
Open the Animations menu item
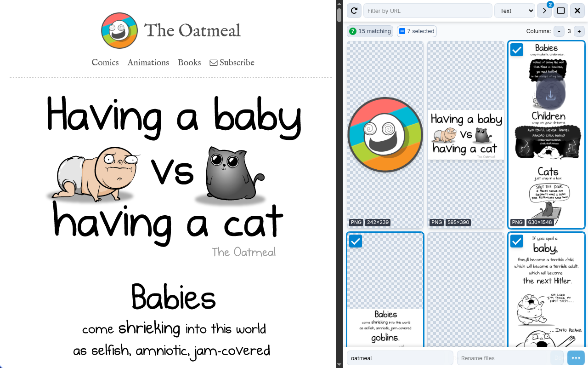coord(148,63)
